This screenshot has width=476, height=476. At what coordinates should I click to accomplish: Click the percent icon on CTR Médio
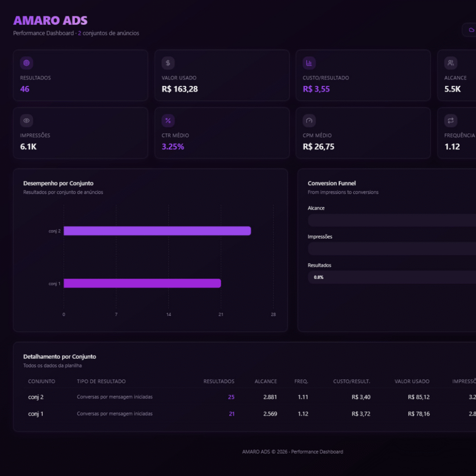point(168,121)
